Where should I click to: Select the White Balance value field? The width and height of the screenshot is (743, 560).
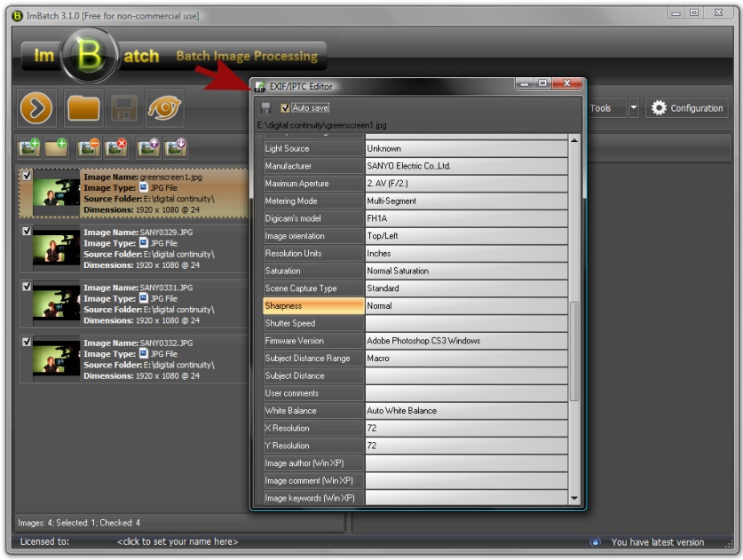coord(466,411)
